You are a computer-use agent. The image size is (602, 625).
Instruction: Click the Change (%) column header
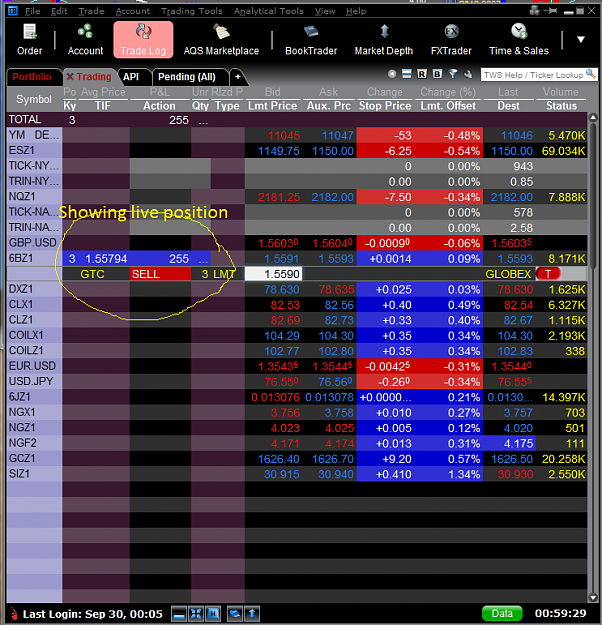[448, 92]
